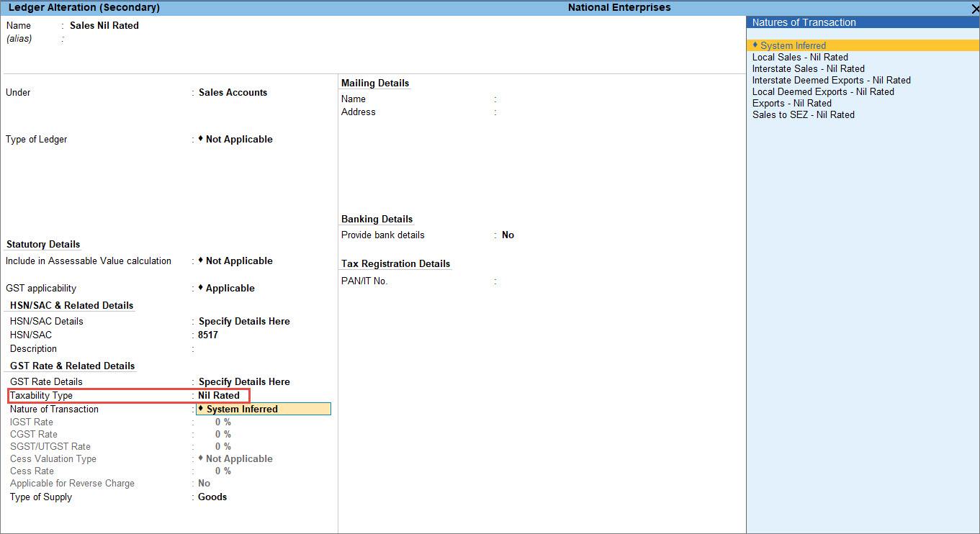Click the Mailing Details Address label
Viewport: 980px width, 534px height.
pyautogui.click(x=359, y=112)
